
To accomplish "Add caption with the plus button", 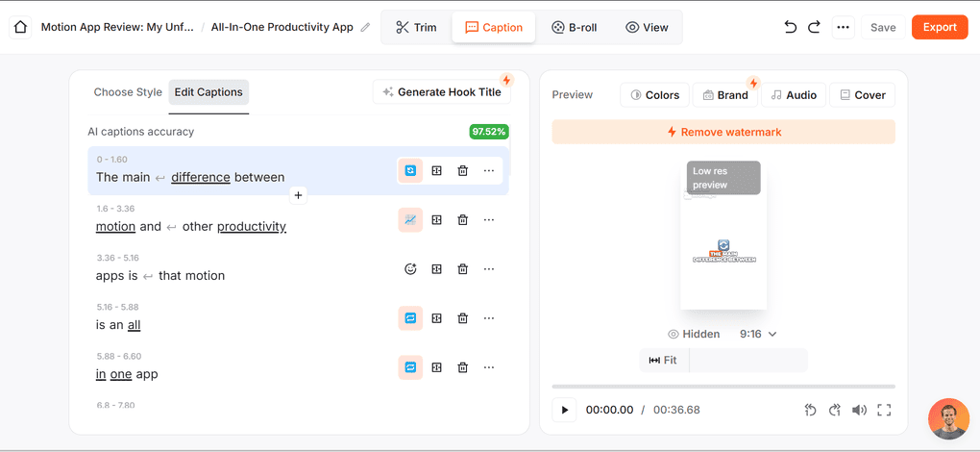I will (298, 195).
